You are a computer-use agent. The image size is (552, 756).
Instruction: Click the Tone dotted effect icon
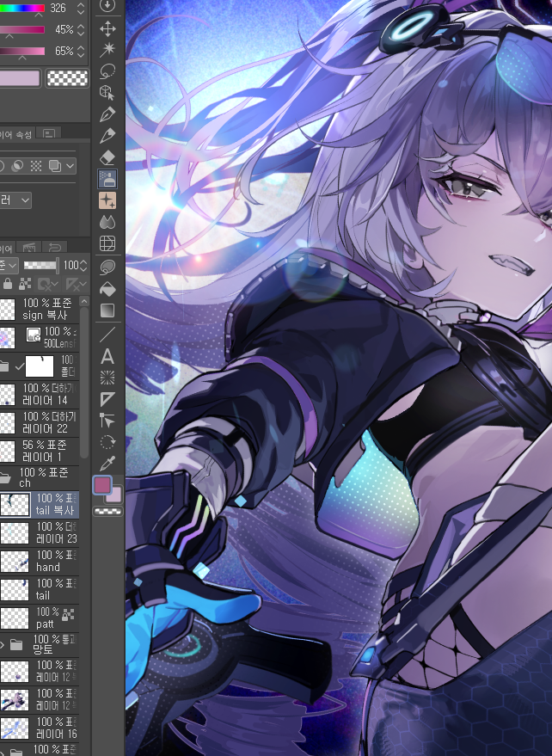[36, 166]
